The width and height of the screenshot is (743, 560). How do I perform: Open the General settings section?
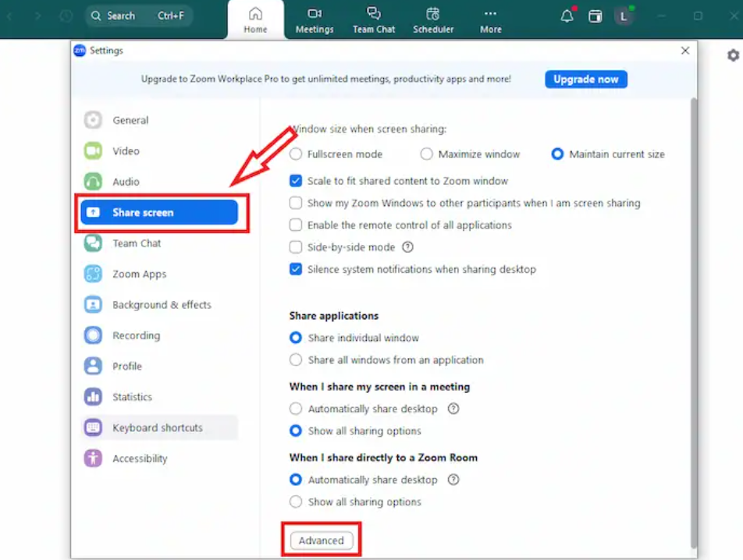pyautogui.click(x=159, y=120)
